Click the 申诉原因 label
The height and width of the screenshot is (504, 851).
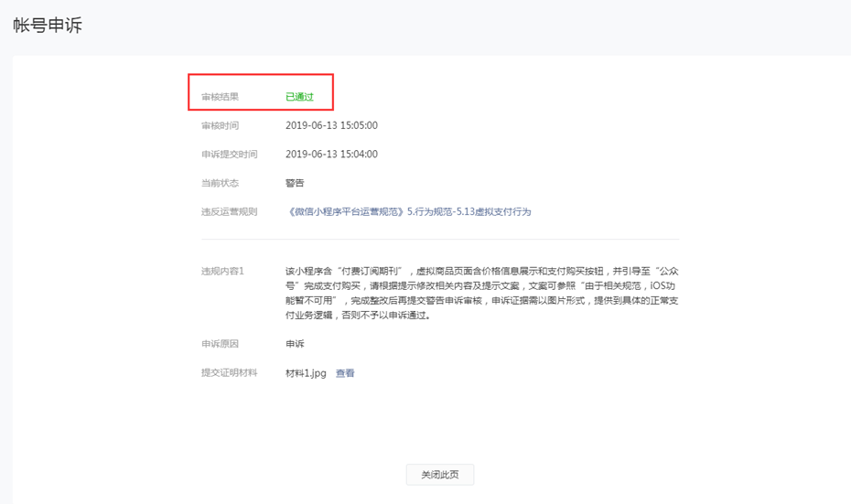[220, 344]
